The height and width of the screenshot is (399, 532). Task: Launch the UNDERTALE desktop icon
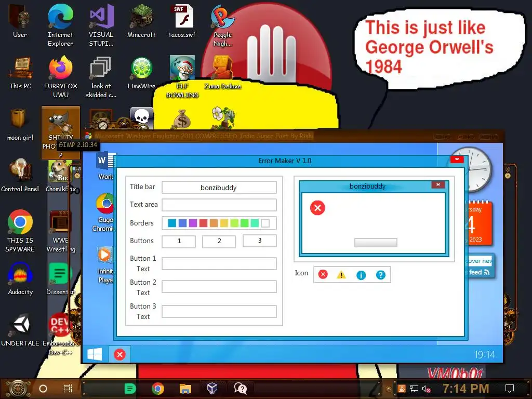[20, 330]
